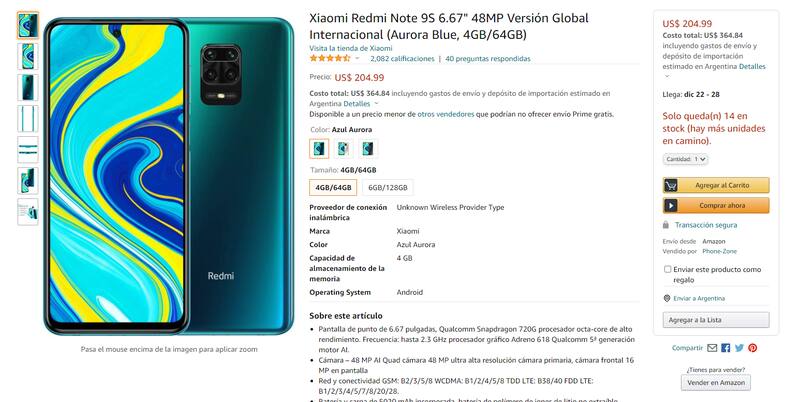The height and width of the screenshot is (402, 800).
Task: Expand the star rating breakdown arrow
Action: click(357, 59)
